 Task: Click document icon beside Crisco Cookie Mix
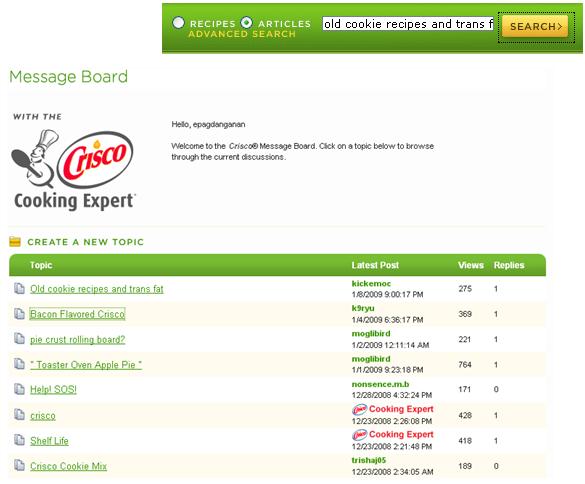[x=19, y=465]
